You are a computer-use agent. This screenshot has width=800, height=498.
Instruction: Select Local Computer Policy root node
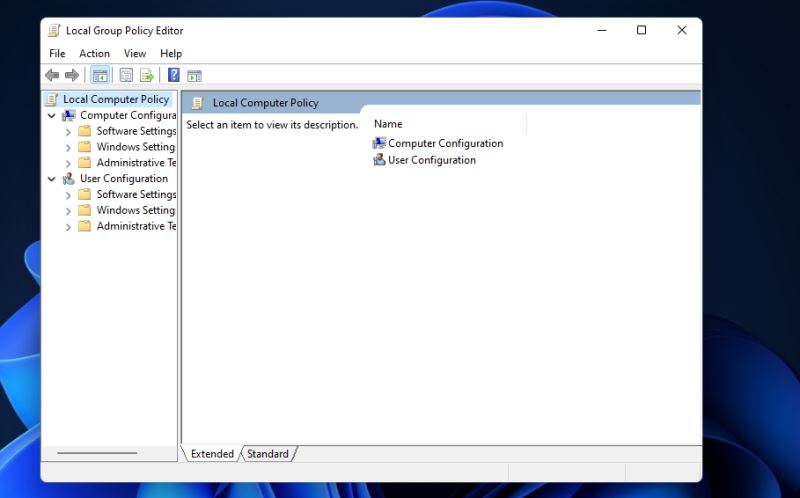pos(115,100)
